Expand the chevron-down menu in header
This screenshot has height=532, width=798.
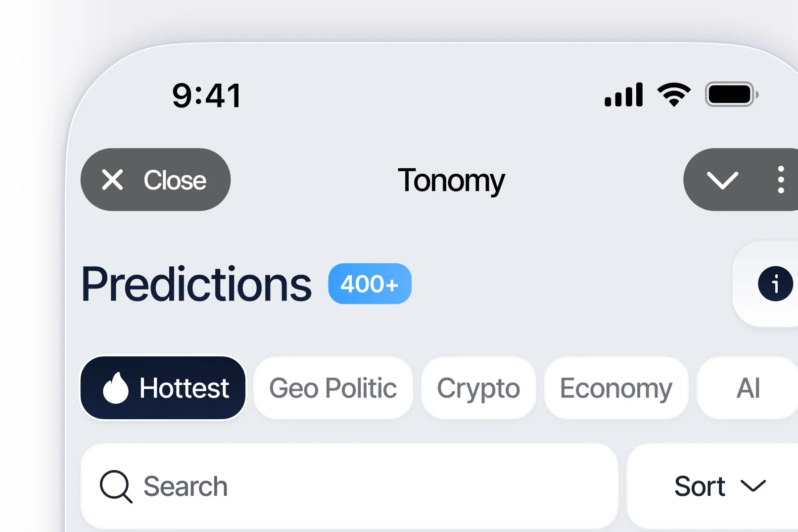(722, 180)
